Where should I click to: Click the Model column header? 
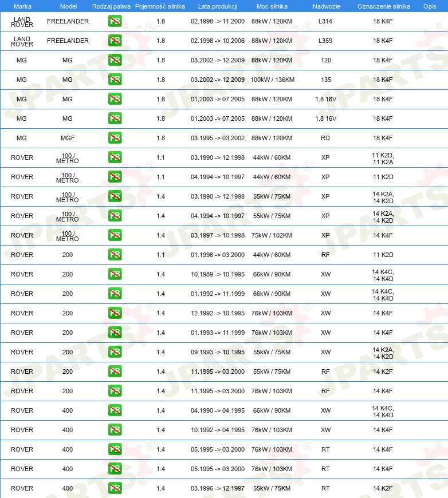(68, 6)
